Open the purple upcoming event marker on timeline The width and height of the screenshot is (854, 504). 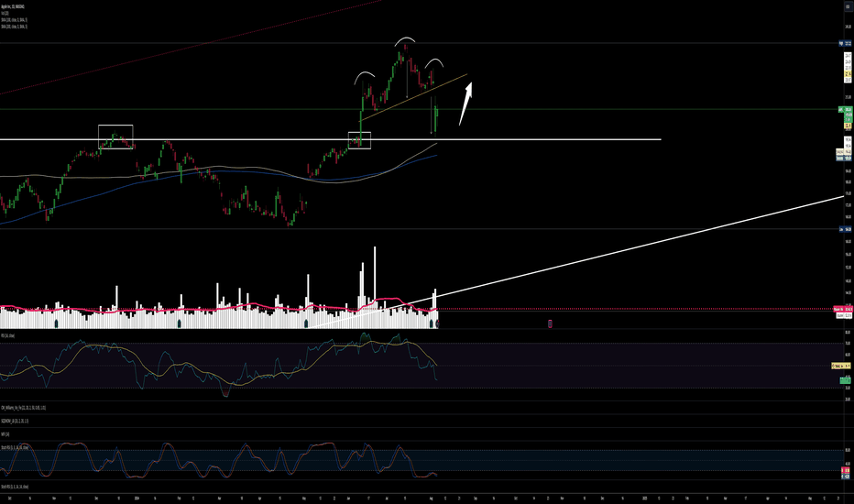point(550,323)
